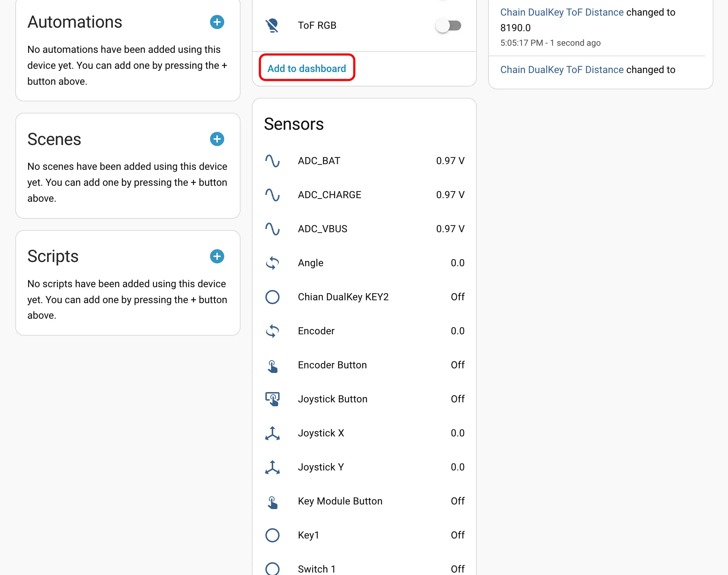Click the Key1 circle icon
Image resolution: width=728 pixels, height=575 pixels.
272,535
